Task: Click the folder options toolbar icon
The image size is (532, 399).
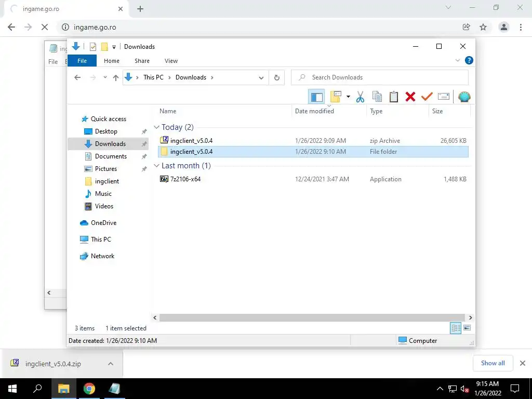Action: pyautogui.click(x=336, y=97)
